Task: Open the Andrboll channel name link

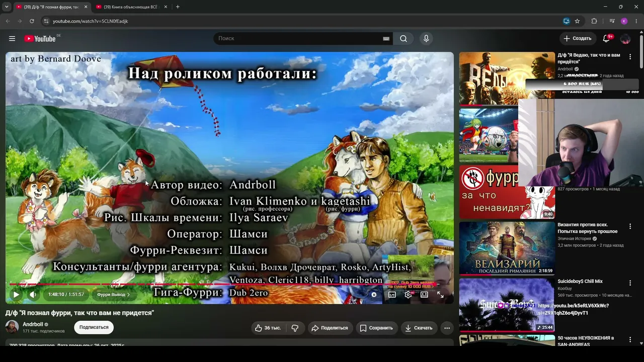Action: pos(33,324)
